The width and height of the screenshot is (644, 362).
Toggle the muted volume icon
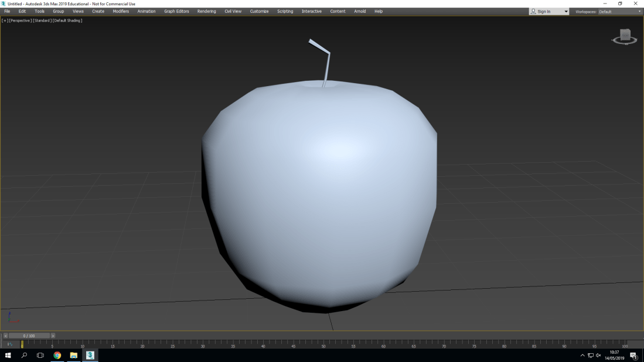click(598, 355)
